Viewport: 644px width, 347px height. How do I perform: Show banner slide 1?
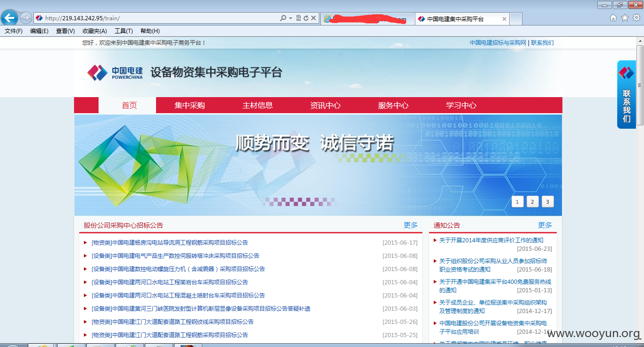click(518, 202)
